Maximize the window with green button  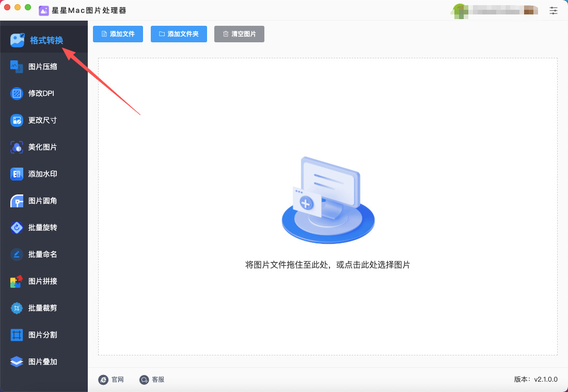(x=28, y=7)
